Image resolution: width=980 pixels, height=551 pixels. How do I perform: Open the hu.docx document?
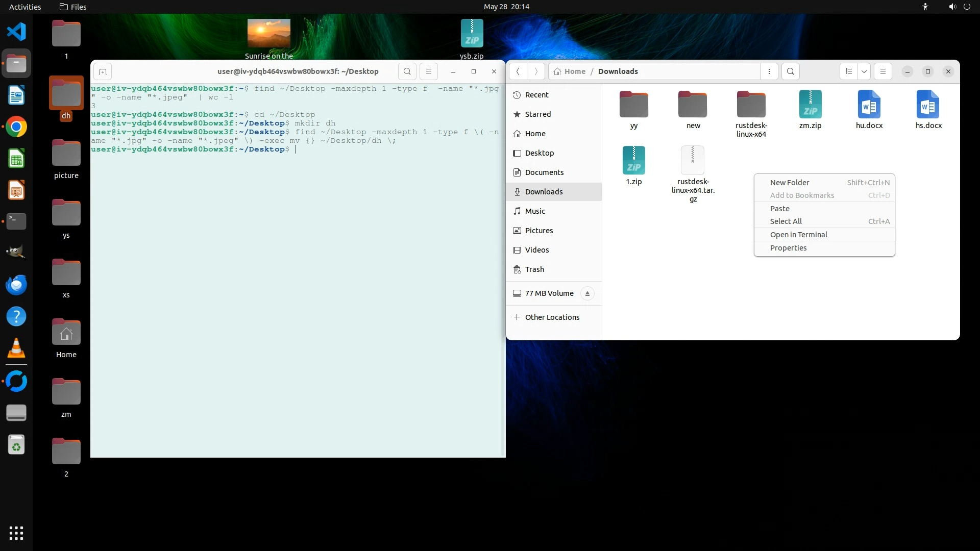pyautogui.click(x=869, y=110)
